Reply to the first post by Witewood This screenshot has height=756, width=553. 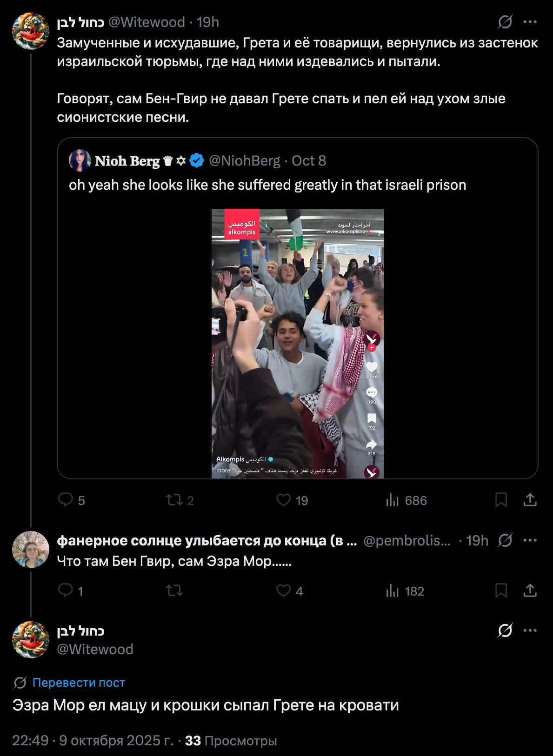pyautogui.click(x=66, y=500)
